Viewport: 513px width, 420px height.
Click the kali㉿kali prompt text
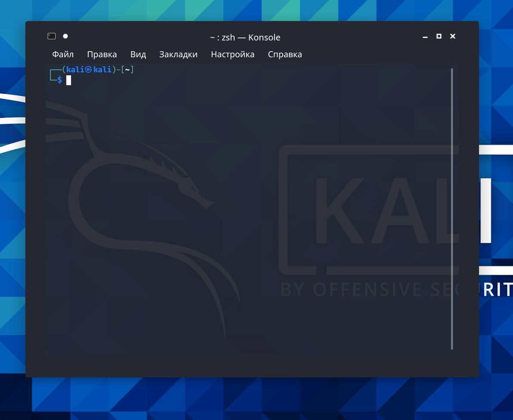(89, 69)
